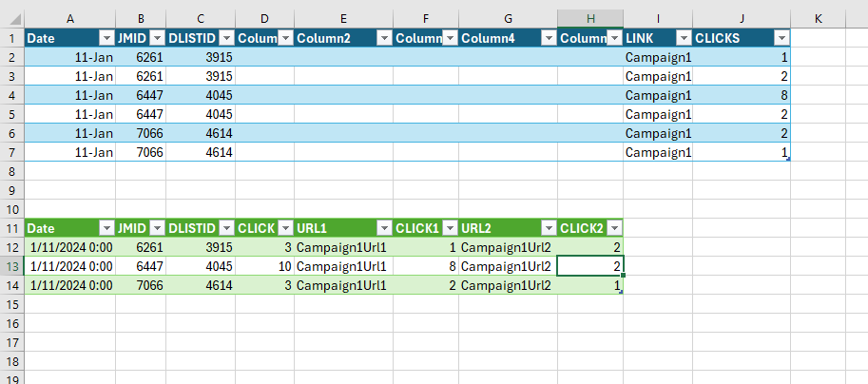The width and height of the screenshot is (868, 384).
Task: Open the LINK column filter dropdown
Action: [685, 38]
